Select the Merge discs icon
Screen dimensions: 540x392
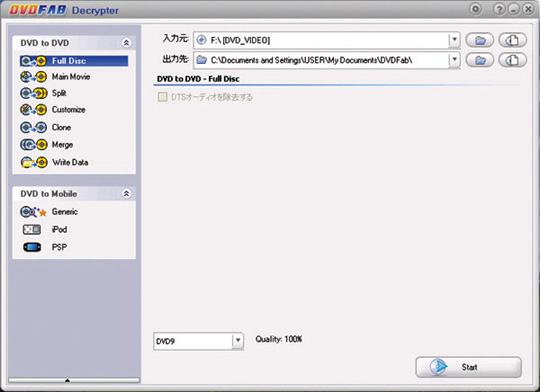(33, 145)
